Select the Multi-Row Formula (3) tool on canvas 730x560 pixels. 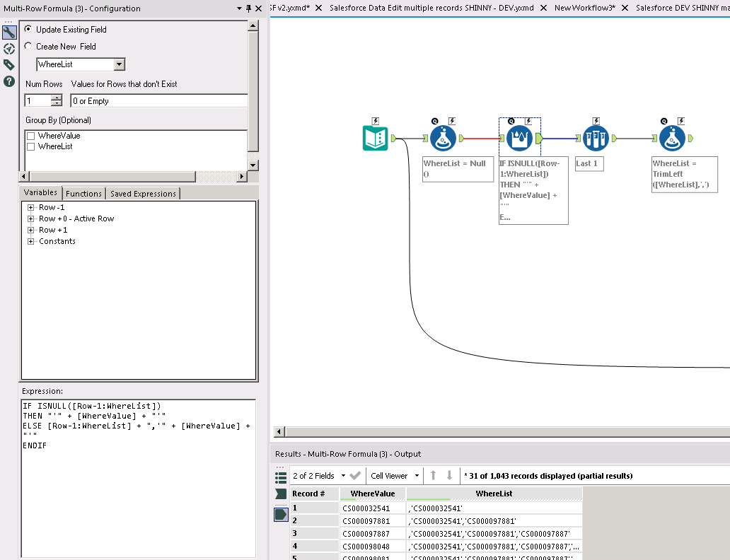(520, 138)
